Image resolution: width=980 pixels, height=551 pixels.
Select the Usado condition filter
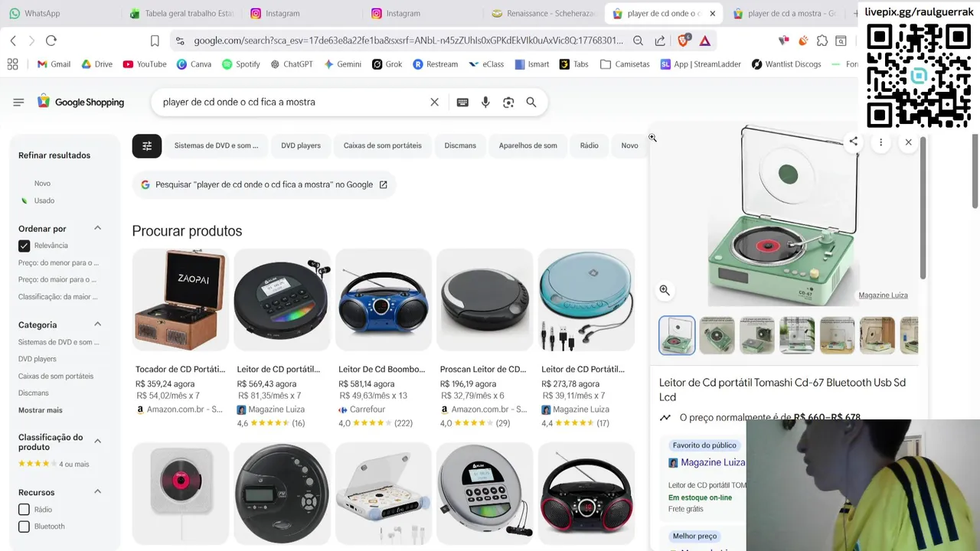[44, 201]
